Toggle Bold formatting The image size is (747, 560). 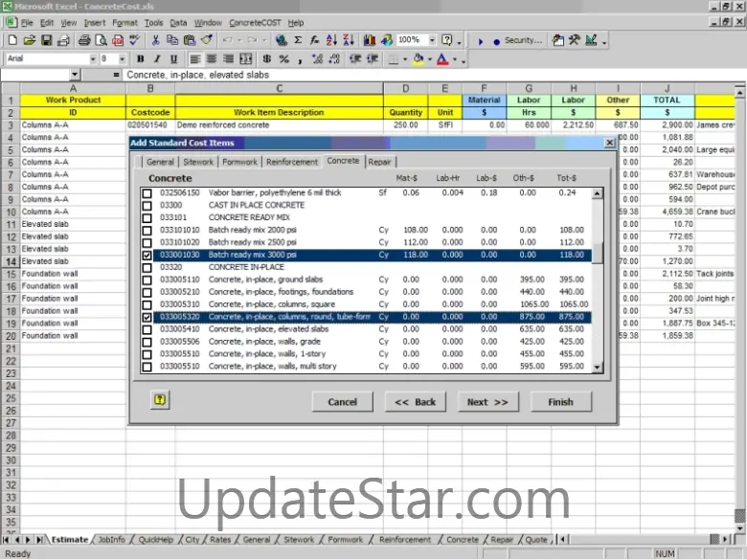pyautogui.click(x=141, y=59)
